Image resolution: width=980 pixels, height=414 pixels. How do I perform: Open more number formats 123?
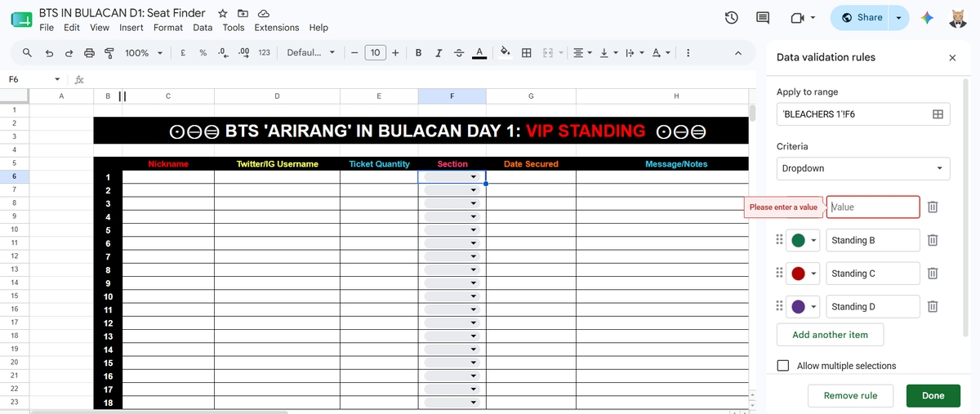[264, 52]
